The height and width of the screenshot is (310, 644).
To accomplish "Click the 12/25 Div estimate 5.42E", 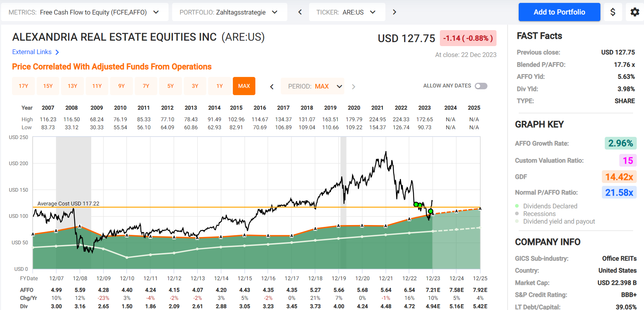I will pos(480,306).
